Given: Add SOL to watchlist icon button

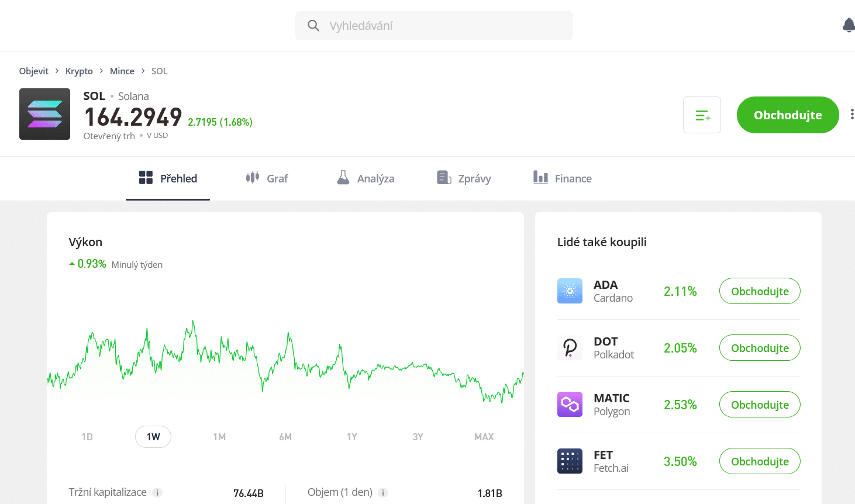Looking at the screenshot, I should click(702, 115).
